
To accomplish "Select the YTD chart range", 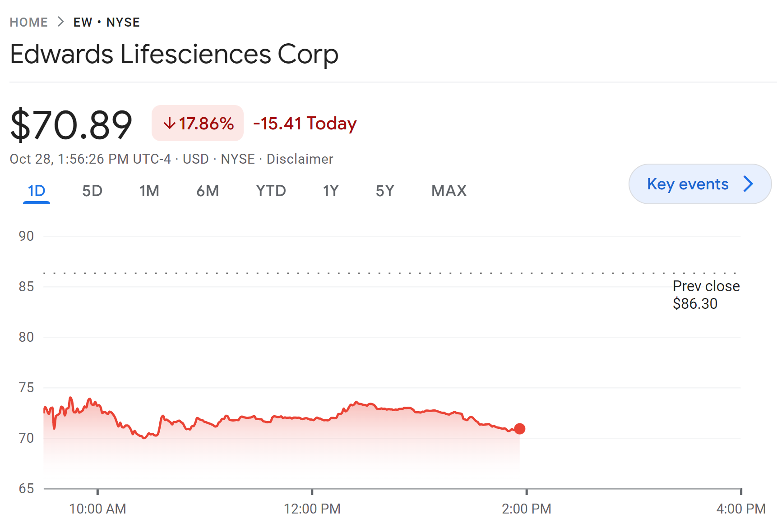I will 271,191.
